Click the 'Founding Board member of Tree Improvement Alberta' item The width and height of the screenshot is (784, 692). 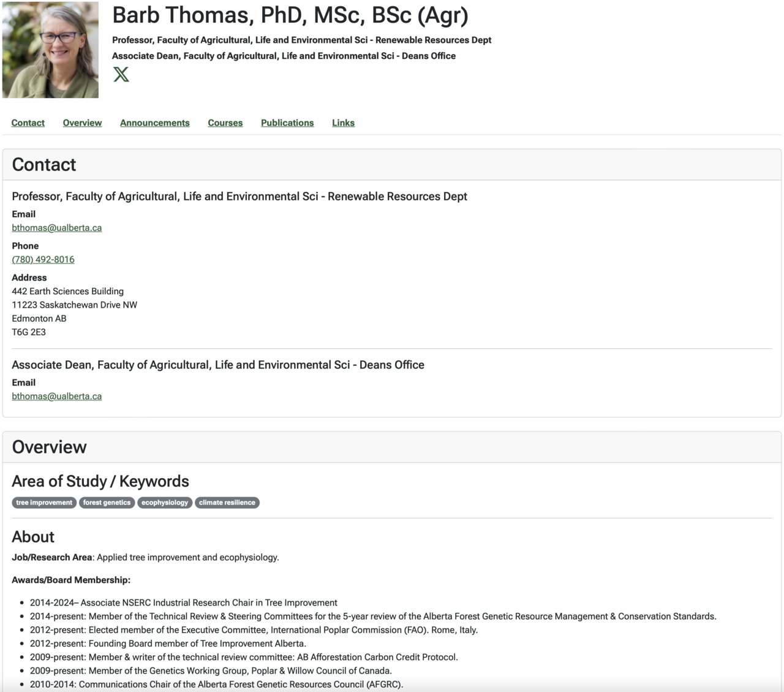click(x=168, y=644)
